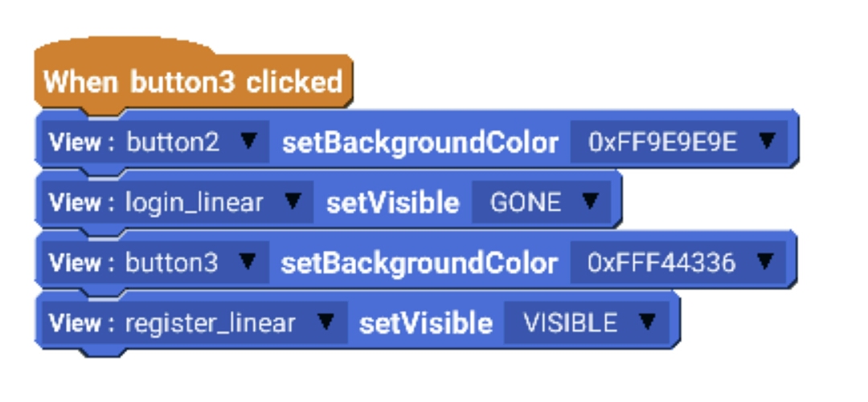The width and height of the screenshot is (868, 402).
Task: Click the 'button2' view name field
Action: 156,142
